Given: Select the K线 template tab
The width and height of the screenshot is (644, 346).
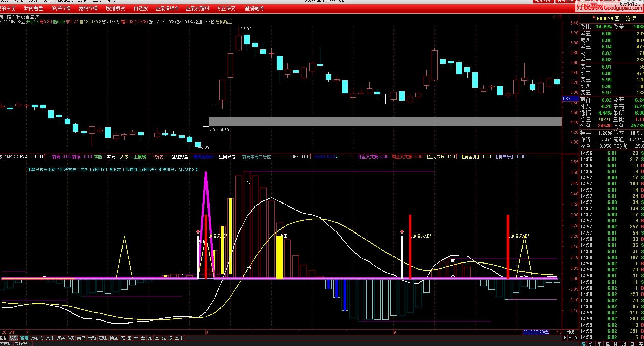Looking at the screenshot, I should tap(71, 338).
